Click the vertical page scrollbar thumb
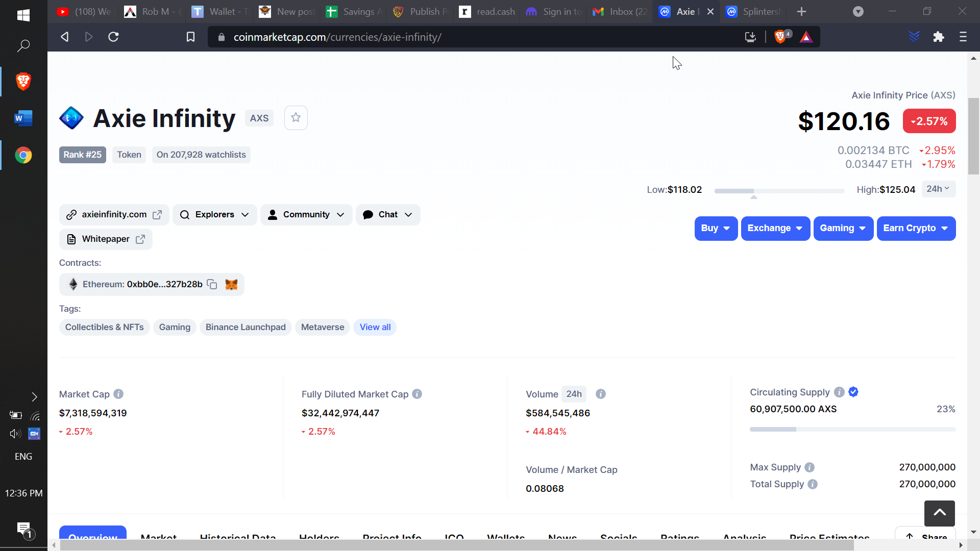This screenshot has height=551, width=980. pyautogui.click(x=974, y=136)
